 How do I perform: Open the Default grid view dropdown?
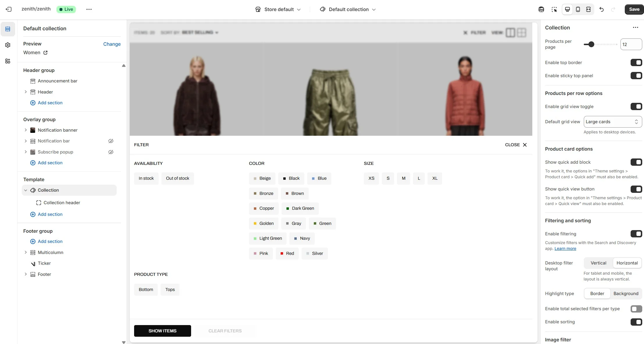click(x=613, y=122)
